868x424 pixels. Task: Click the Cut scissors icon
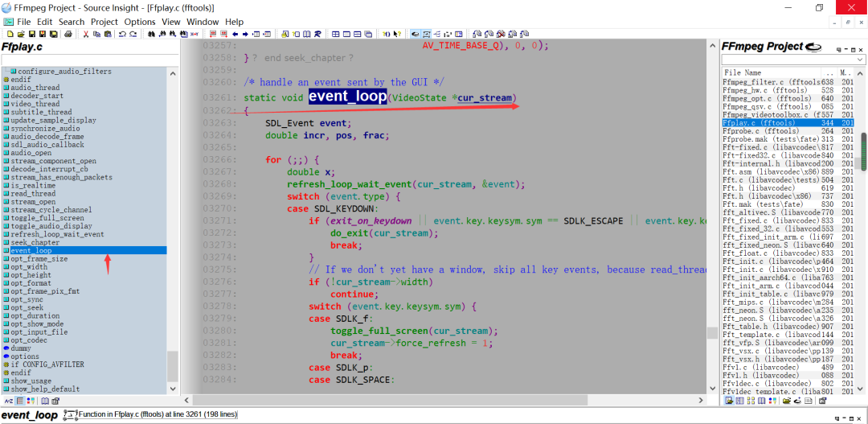[x=86, y=34]
